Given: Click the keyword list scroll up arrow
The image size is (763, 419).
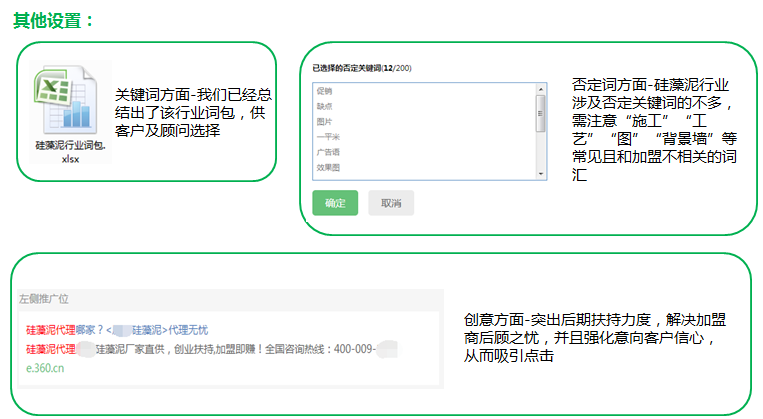Looking at the screenshot, I should [x=541, y=89].
